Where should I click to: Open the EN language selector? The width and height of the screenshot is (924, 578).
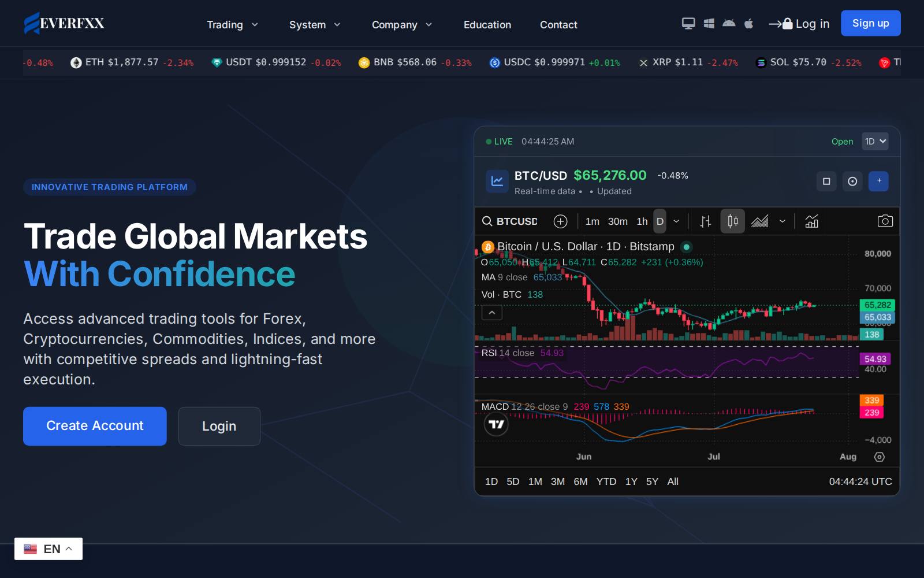[49, 549]
